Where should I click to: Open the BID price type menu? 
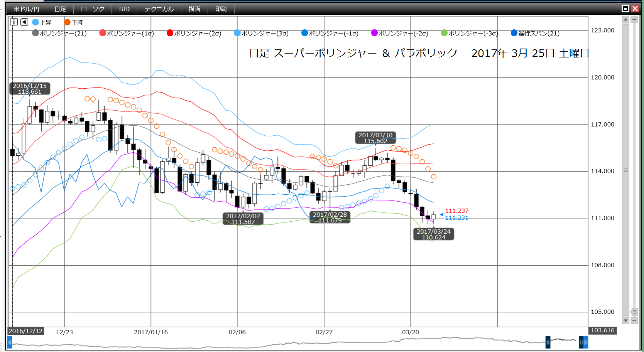click(124, 9)
